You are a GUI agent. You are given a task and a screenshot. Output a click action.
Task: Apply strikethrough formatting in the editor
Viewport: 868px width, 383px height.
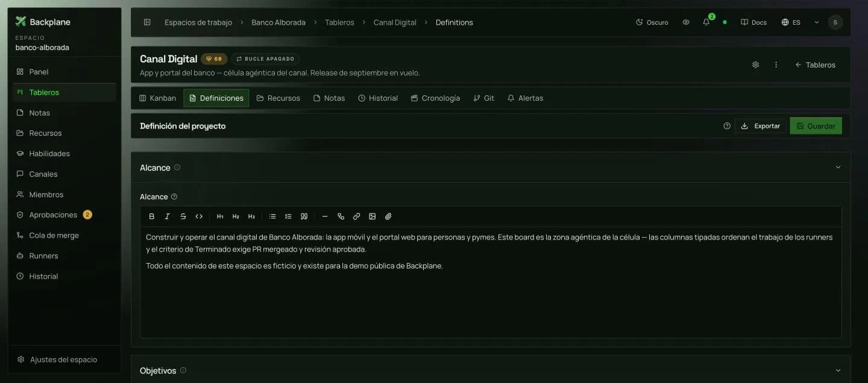point(183,217)
